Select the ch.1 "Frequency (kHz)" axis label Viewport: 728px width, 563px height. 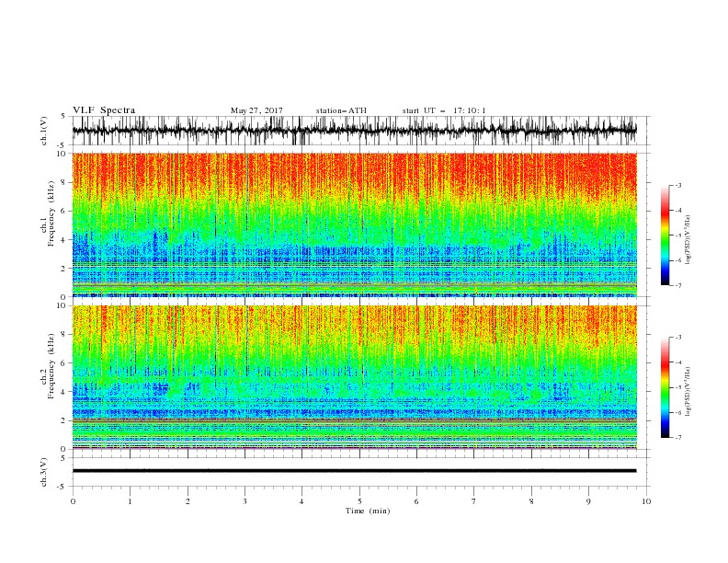point(51,214)
